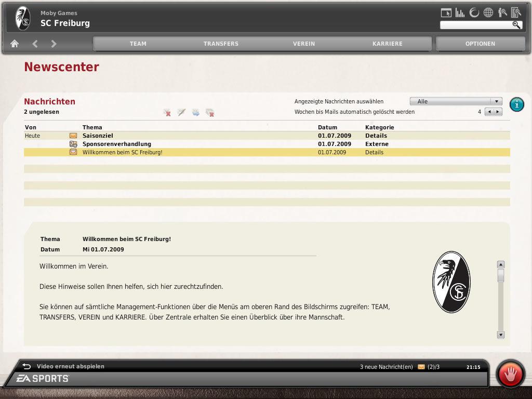Click the Von column header
This screenshot has height=399, width=532.
point(31,127)
